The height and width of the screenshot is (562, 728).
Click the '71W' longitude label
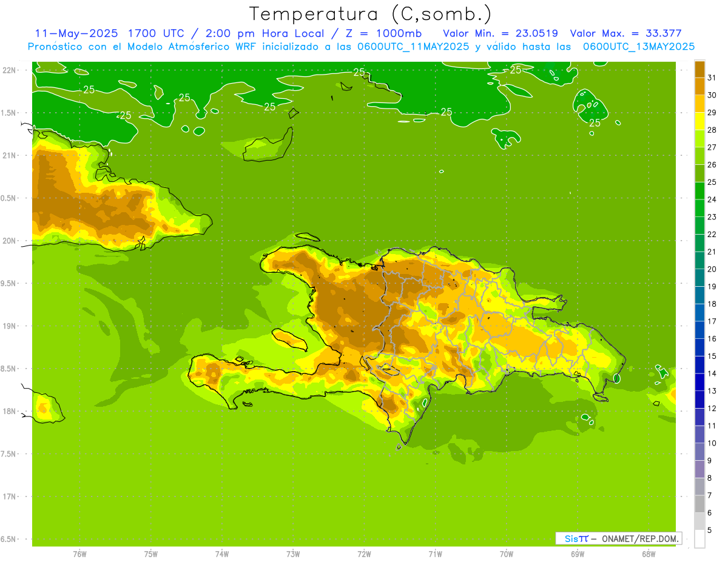[x=435, y=554]
